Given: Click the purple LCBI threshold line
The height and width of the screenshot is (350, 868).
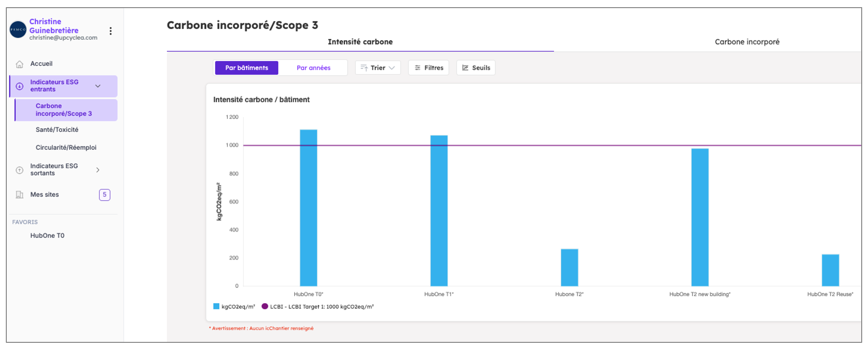Looking at the screenshot, I should 552,145.
